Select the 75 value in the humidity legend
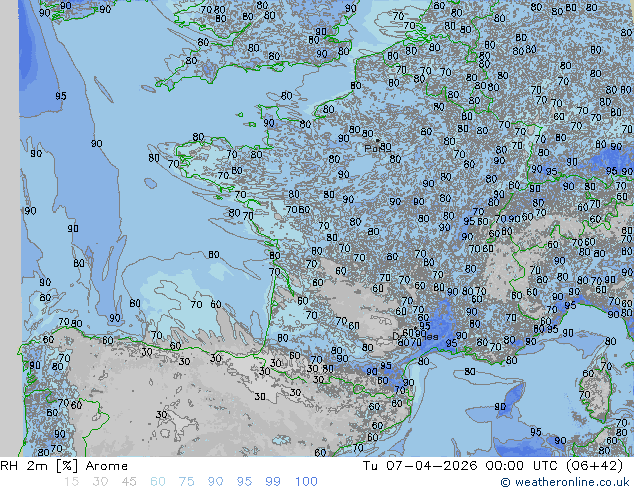 [x=186, y=482]
